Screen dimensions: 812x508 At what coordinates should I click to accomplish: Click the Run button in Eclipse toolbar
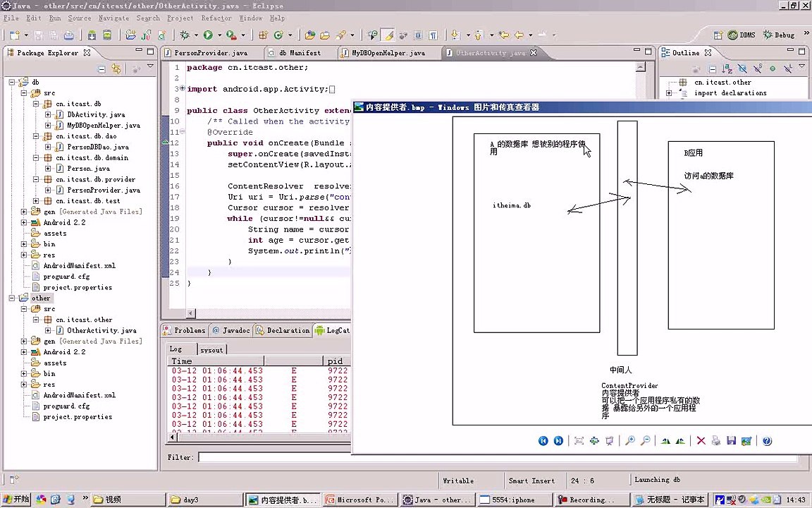point(208,35)
